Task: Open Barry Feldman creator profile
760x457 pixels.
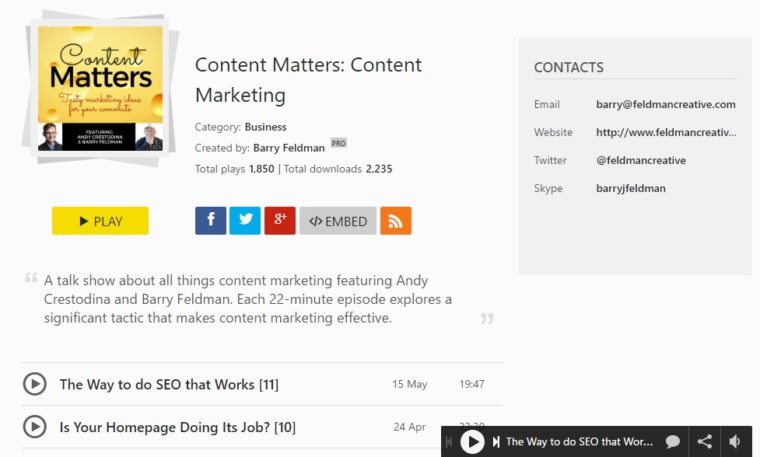Action: (289, 148)
